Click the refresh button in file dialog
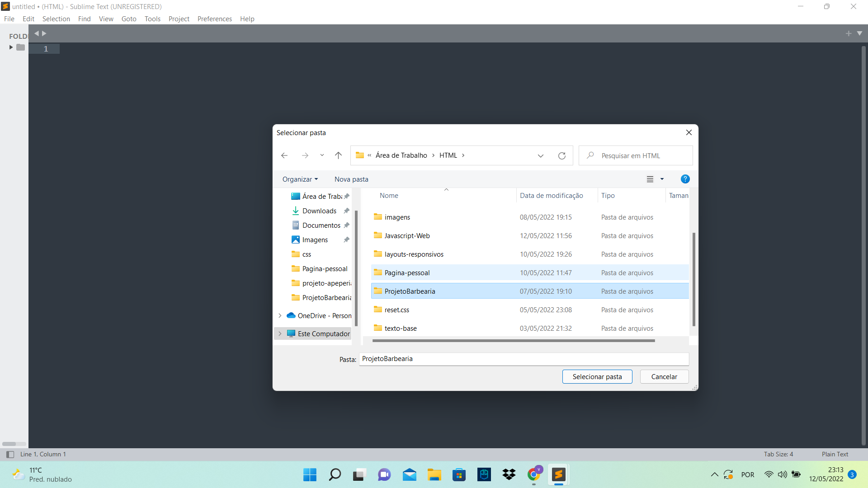The image size is (868, 488). tap(561, 155)
